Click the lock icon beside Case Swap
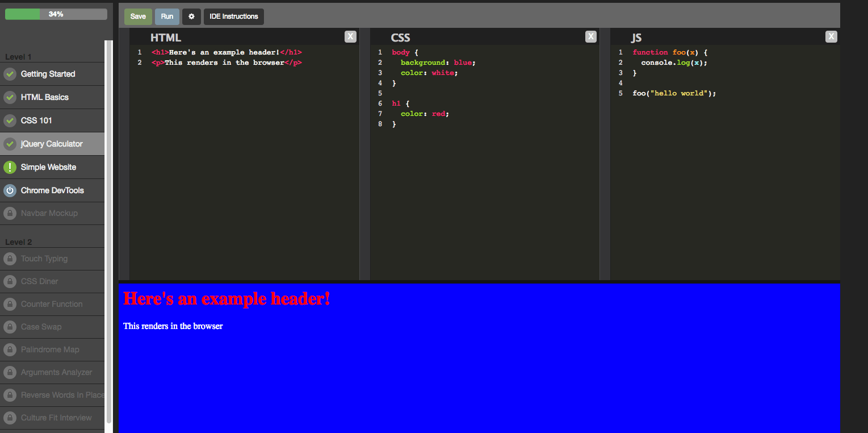Screen dimensions: 868x433 tap(10, 327)
